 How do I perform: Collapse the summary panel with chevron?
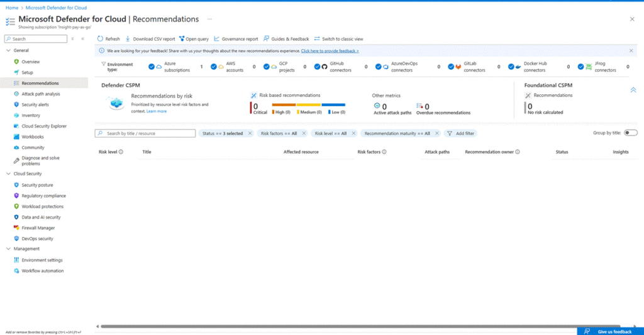click(633, 90)
